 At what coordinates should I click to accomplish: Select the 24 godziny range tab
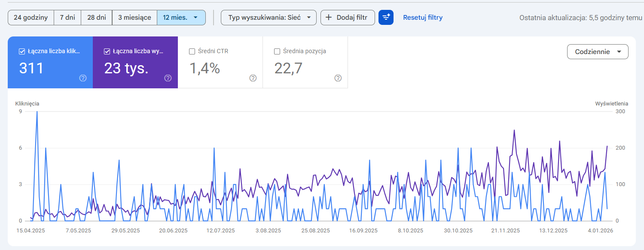(x=31, y=18)
